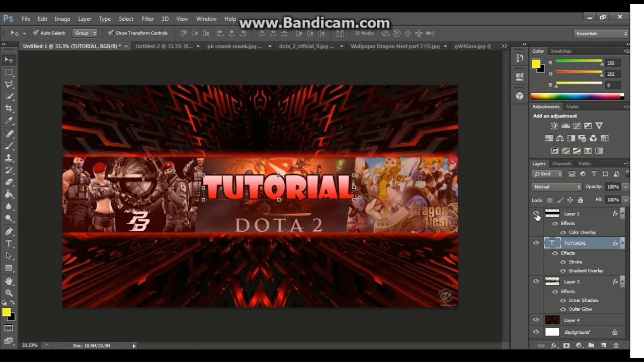
Task: Open the Layer menu
Action: pyautogui.click(x=85, y=19)
